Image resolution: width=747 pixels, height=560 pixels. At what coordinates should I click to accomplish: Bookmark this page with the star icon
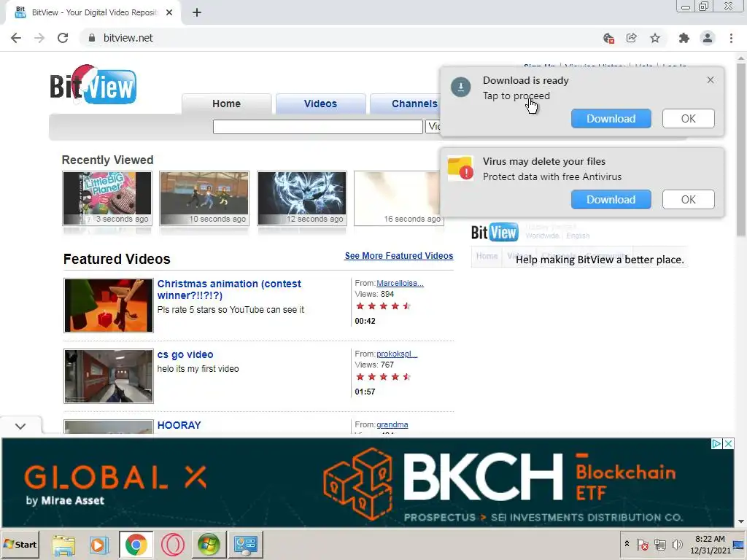[655, 38]
